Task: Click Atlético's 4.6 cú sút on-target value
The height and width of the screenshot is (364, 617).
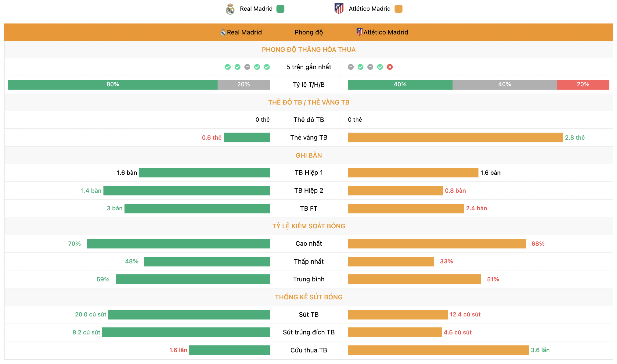Action: tap(458, 332)
